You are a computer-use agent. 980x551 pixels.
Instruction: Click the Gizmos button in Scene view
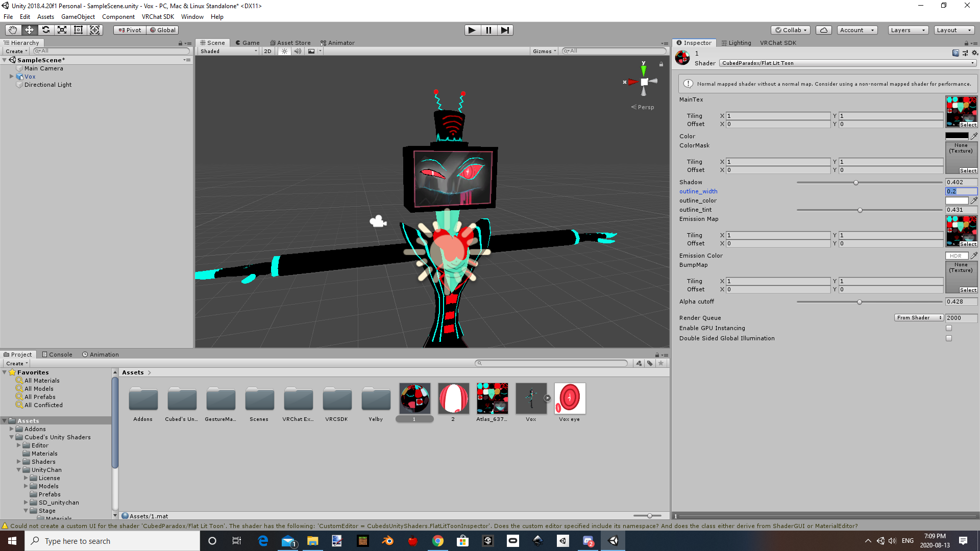pos(543,51)
